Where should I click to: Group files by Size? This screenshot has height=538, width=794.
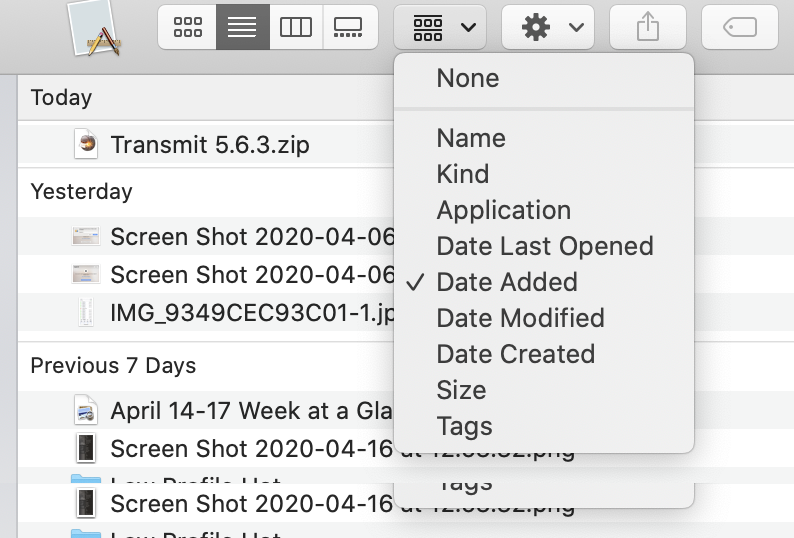pyautogui.click(x=544, y=390)
